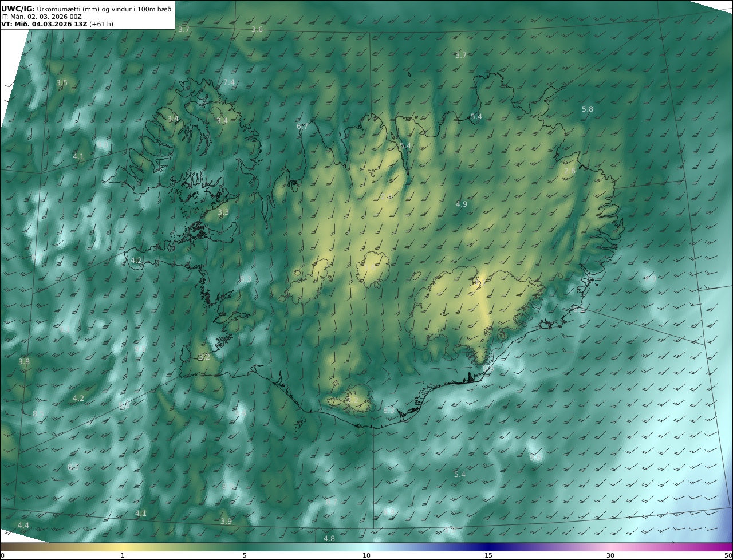Click the '3.5' value label on the map
Viewport: 733px width, 560px height.
tap(62, 83)
